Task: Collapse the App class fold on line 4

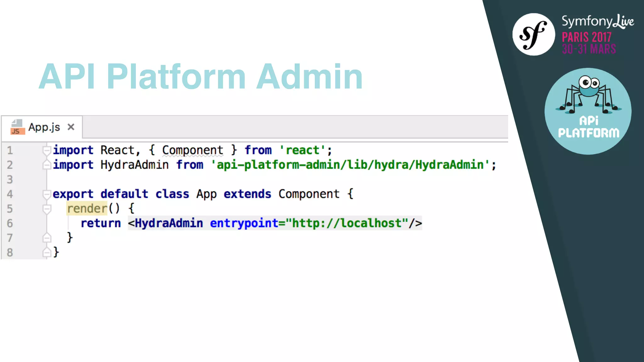Action: tap(47, 194)
